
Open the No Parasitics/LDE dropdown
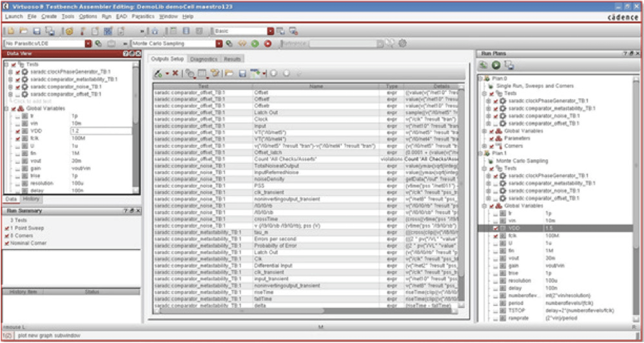click(x=88, y=44)
